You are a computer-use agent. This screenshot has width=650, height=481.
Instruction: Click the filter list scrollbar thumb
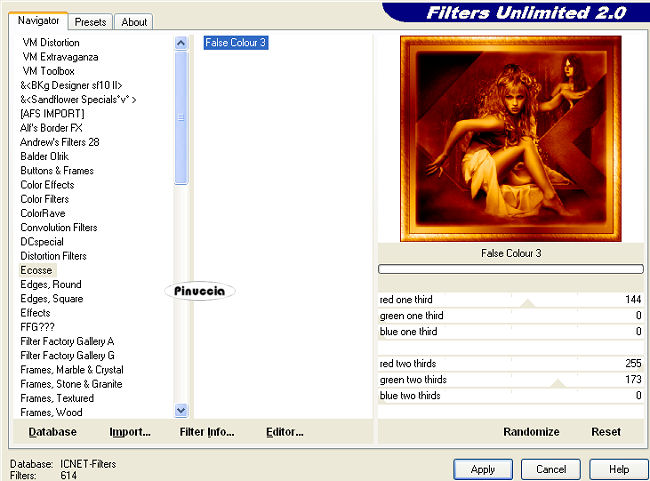[181, 118]
